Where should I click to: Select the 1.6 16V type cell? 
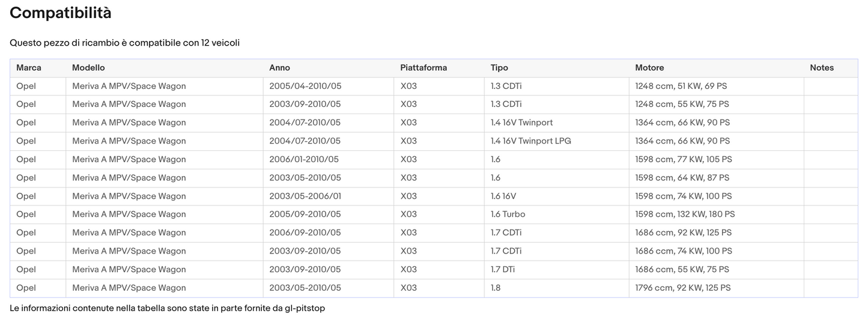pos(503,196)
